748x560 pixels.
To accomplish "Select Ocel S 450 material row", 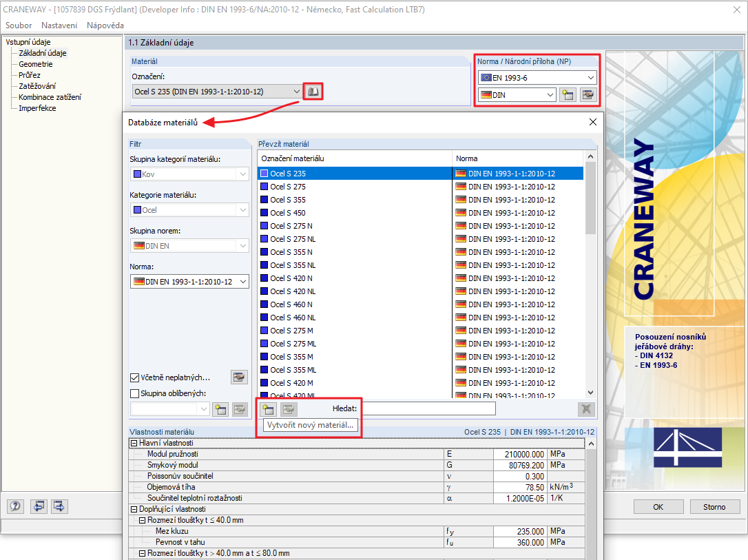I will tap(420, 213).
